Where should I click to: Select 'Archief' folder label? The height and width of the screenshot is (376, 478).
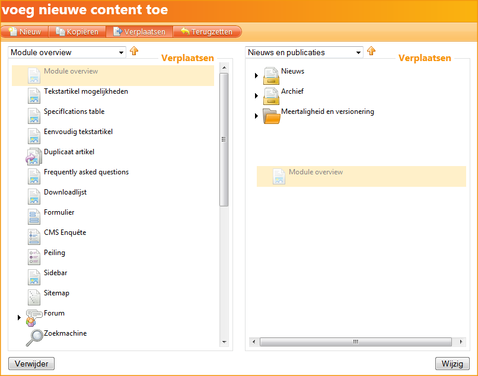[x=292, y=91]
